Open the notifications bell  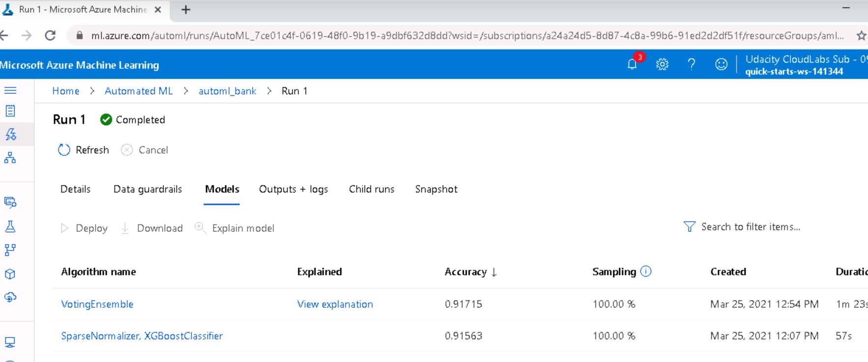coord(632,64)
